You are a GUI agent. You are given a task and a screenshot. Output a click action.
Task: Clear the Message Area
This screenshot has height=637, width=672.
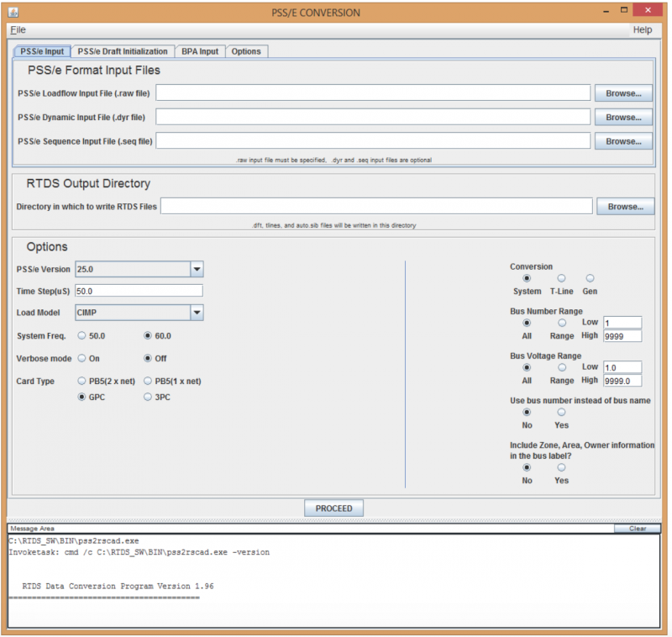pos(638,529)
